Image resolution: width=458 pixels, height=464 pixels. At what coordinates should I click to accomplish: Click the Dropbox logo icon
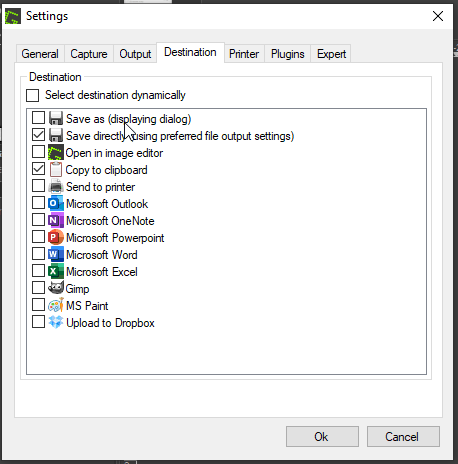point(56,322)
